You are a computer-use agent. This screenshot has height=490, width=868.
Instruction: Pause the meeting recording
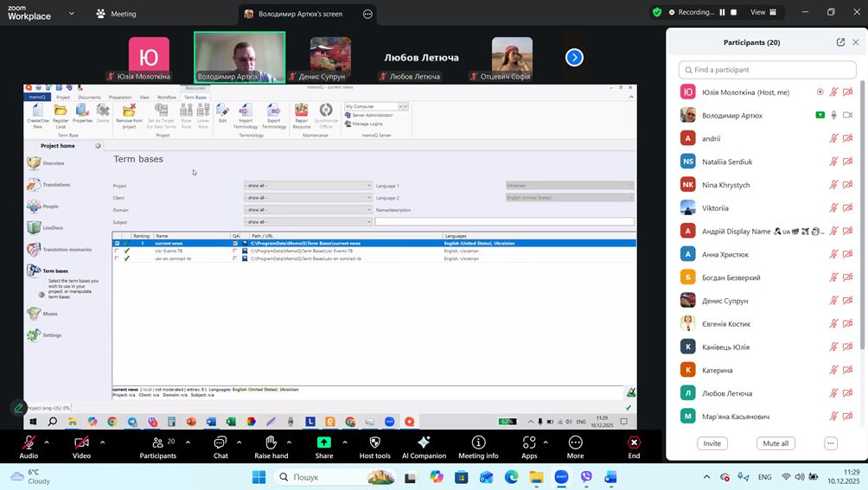(722, 12)
